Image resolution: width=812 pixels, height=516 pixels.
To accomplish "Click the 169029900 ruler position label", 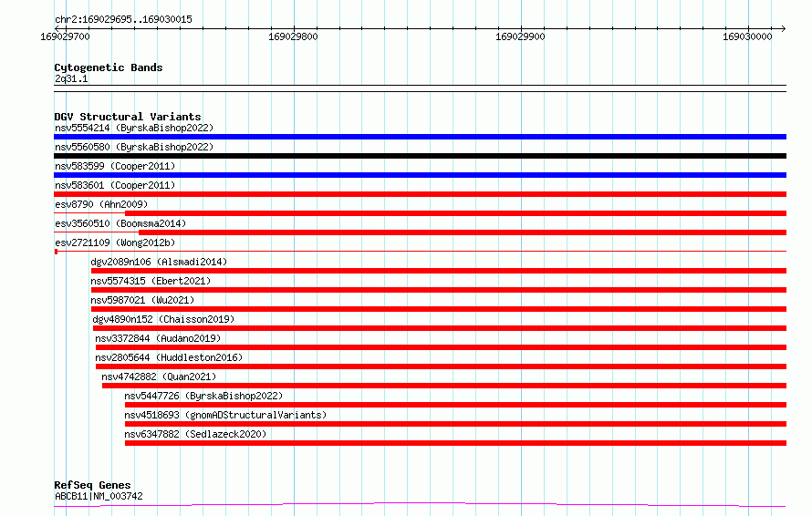I will click(520, 36).
